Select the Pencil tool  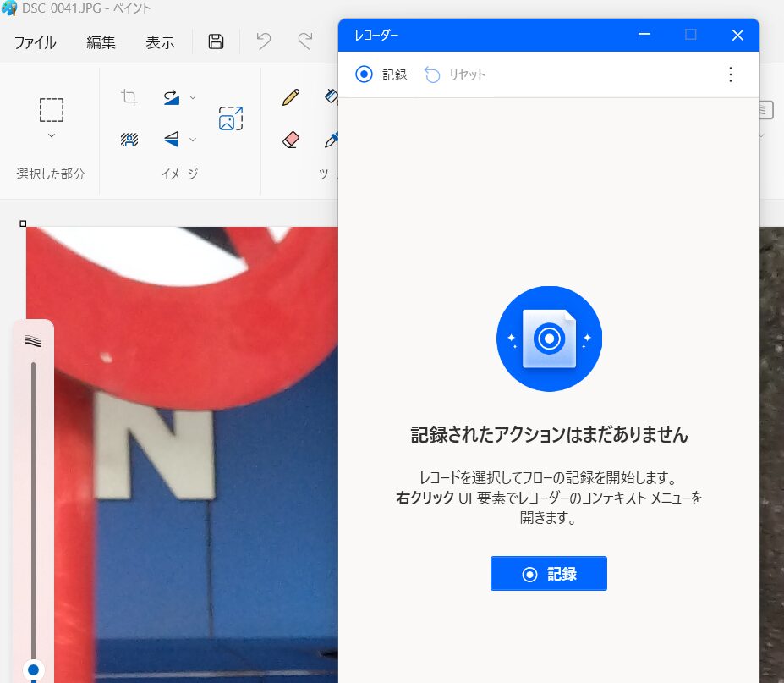tap(291, 97)
